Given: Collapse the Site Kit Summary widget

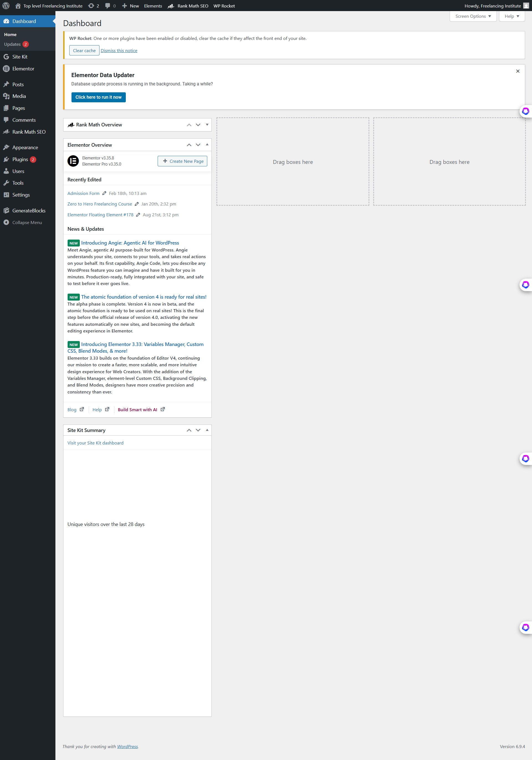Looking at the screenshot, I should [x=207, y=430].
